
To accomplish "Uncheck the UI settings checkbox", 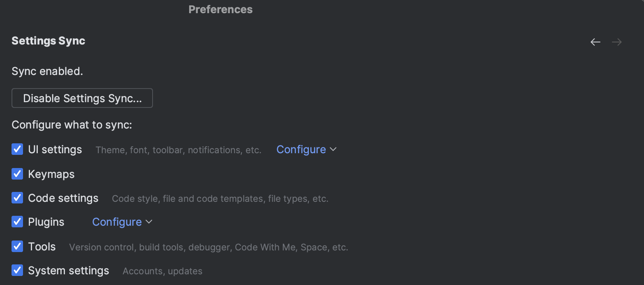I will 17,149.
